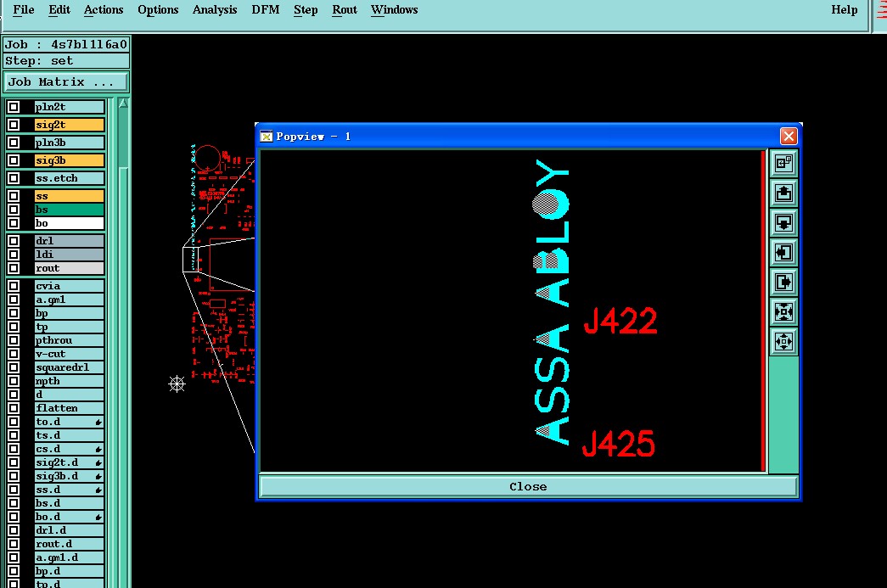This screenshot has width=887, height=588.
Task: Open the Analysis menu
Action: pyautogui.click(x=215, y=9)
